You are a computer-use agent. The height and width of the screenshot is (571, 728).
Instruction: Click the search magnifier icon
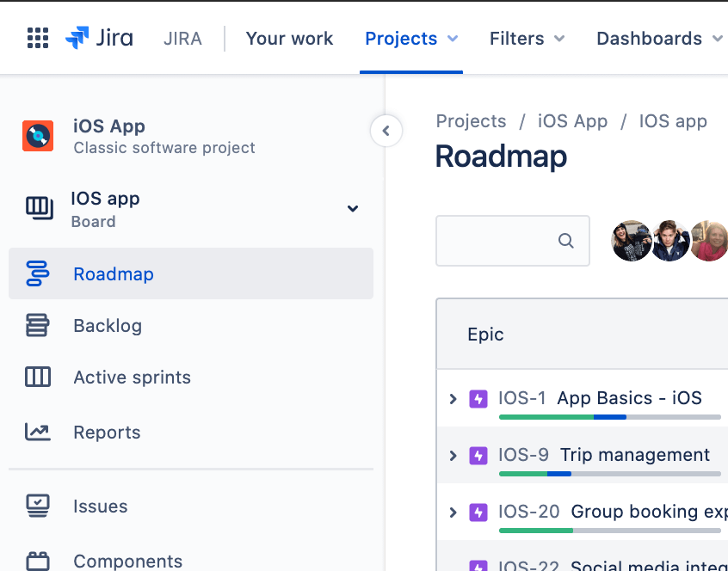566,241
